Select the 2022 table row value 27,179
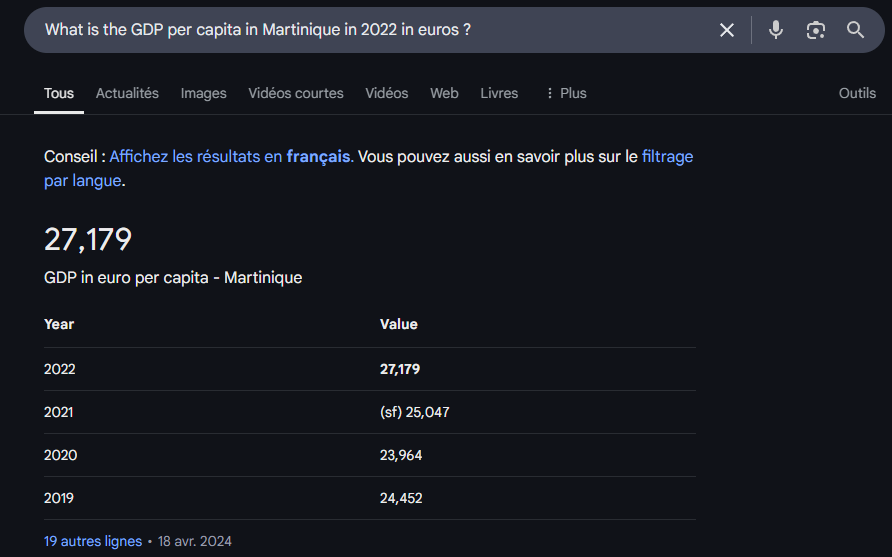 (x=399, y=369)
